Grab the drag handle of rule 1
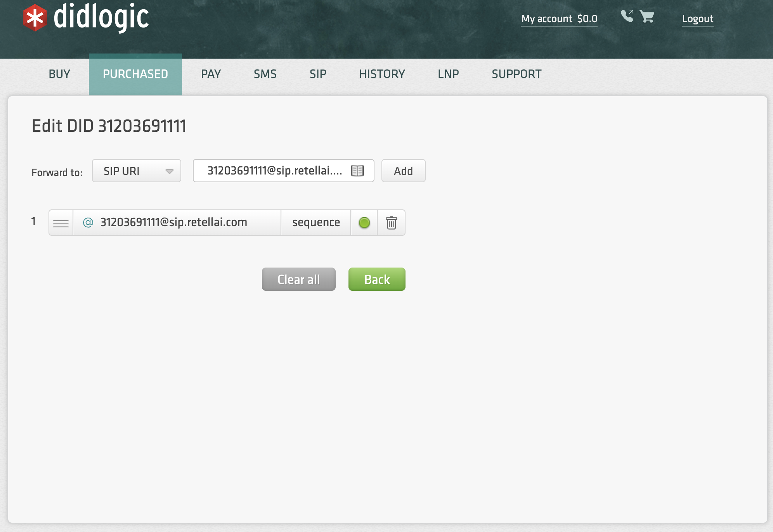The image size is (773, 532). coord(61,223)
